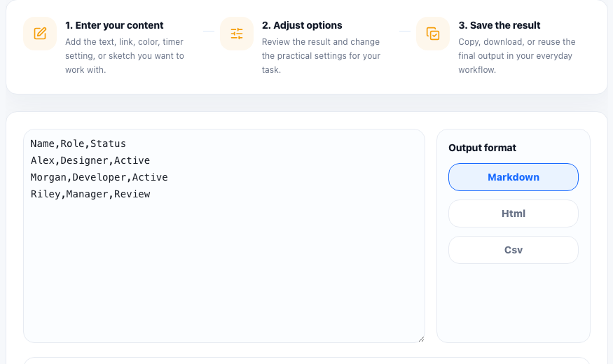This screenshot has height=364, width=613.
Task: Click the sliders icon beside Adjust options
Action: coord(237,34)
